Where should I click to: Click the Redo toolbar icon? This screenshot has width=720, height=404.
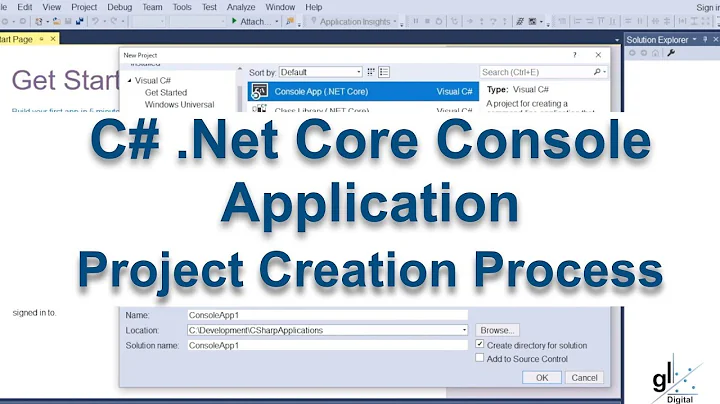click(113, 21)
